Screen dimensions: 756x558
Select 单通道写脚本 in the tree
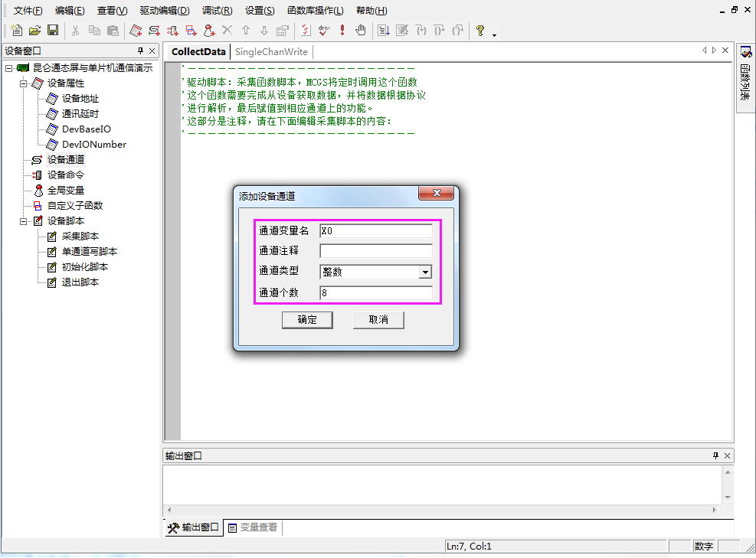(89, 252)
